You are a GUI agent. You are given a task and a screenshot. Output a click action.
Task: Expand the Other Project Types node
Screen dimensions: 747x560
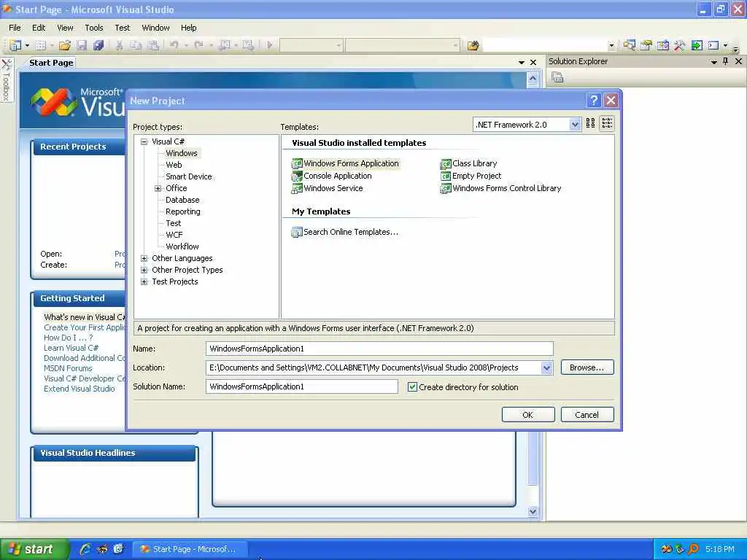click(x=144, y=270)
